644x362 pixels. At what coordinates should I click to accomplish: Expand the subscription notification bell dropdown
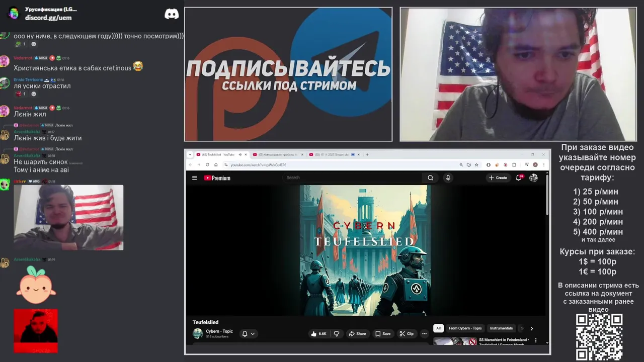tap(249, 333)
